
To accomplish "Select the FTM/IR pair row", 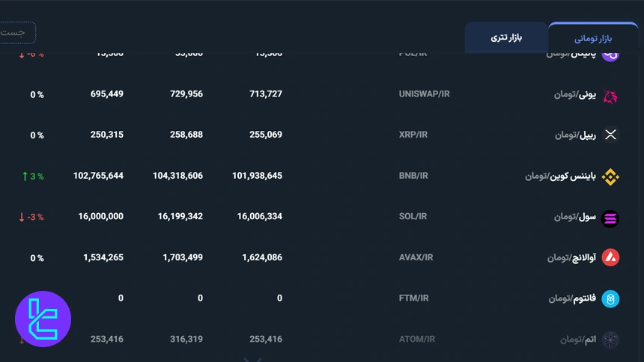I will (x=413, y=298).
